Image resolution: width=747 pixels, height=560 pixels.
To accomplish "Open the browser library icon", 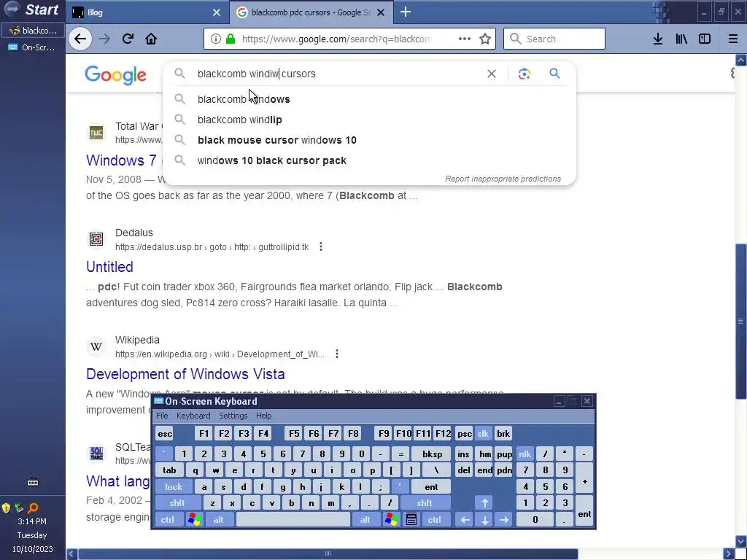I will coord(681,39).
